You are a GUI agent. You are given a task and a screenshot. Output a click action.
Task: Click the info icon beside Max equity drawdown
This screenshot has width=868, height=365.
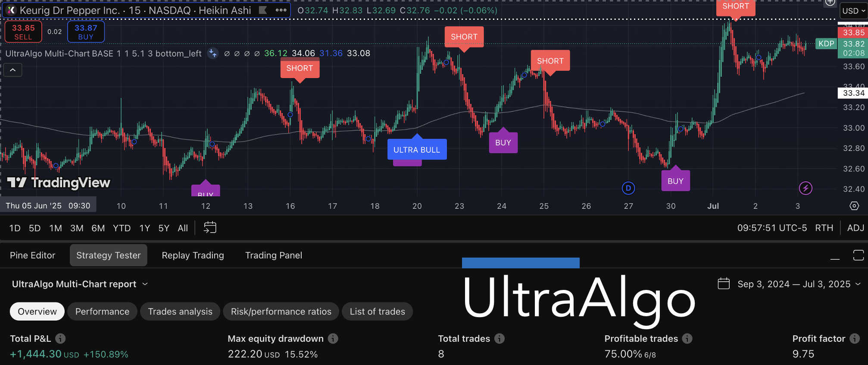[x=333, y=339]
